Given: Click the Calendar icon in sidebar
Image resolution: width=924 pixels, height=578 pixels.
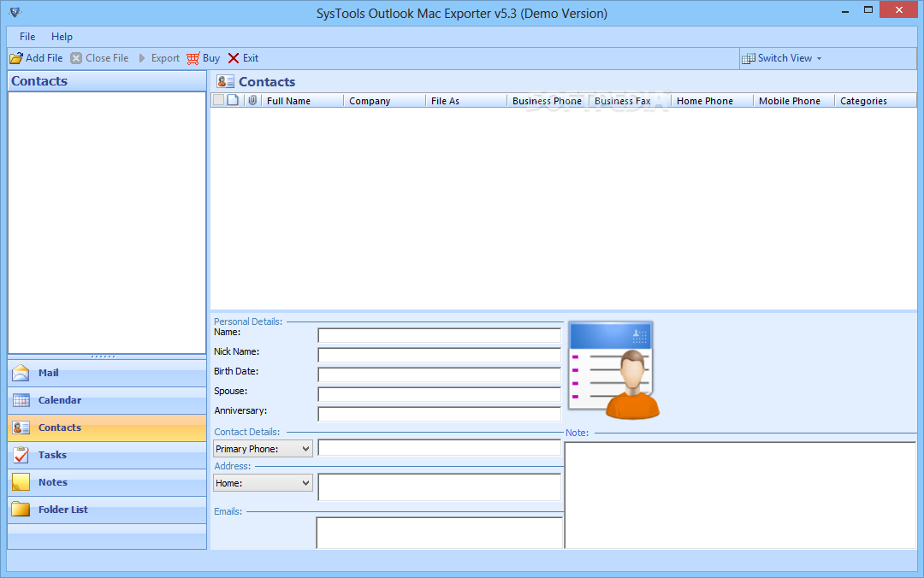Looking at the screenshot, I should point(21,401).
